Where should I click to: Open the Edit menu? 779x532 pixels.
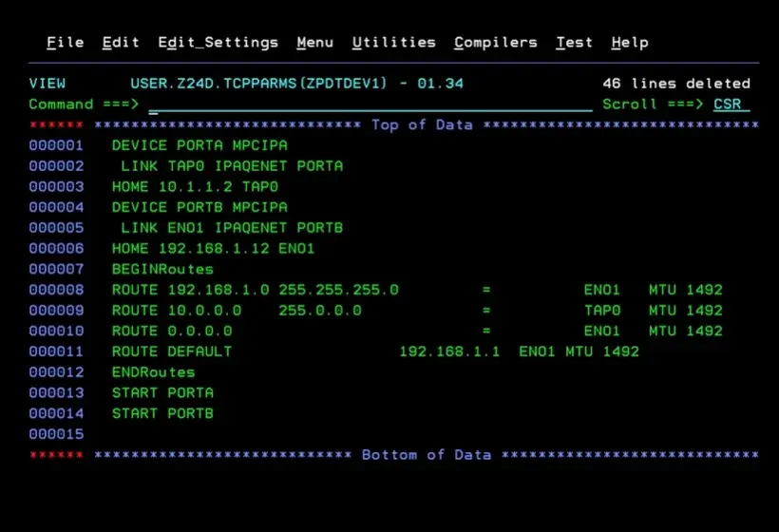point(121,43)
